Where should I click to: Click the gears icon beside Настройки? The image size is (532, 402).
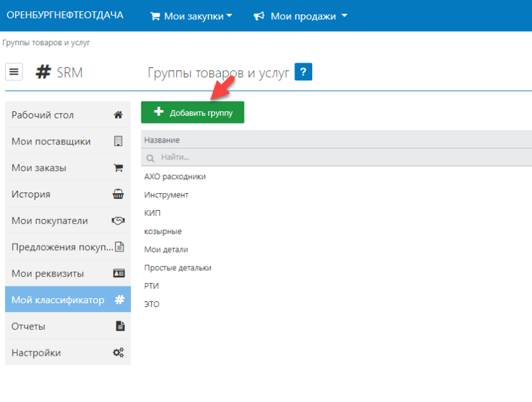click(x=118, y=353)
